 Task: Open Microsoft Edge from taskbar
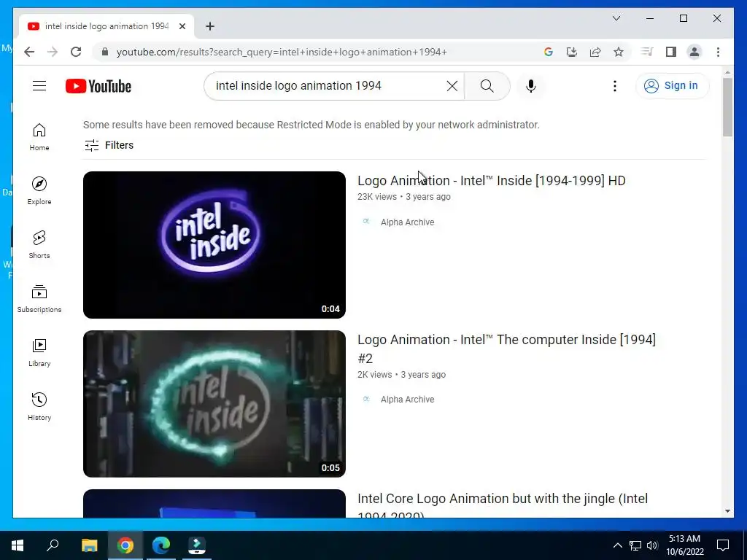pyautogui.click(x=161, y=545)
